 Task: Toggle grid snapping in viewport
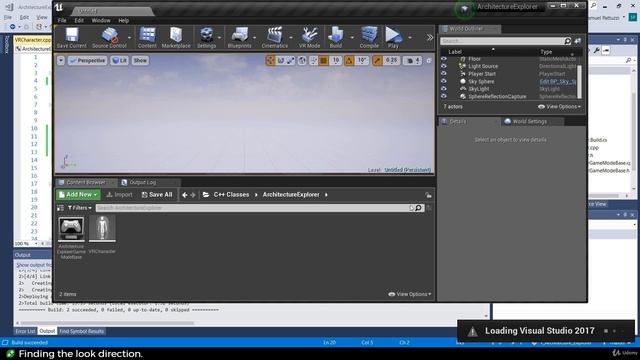(324, 60)
